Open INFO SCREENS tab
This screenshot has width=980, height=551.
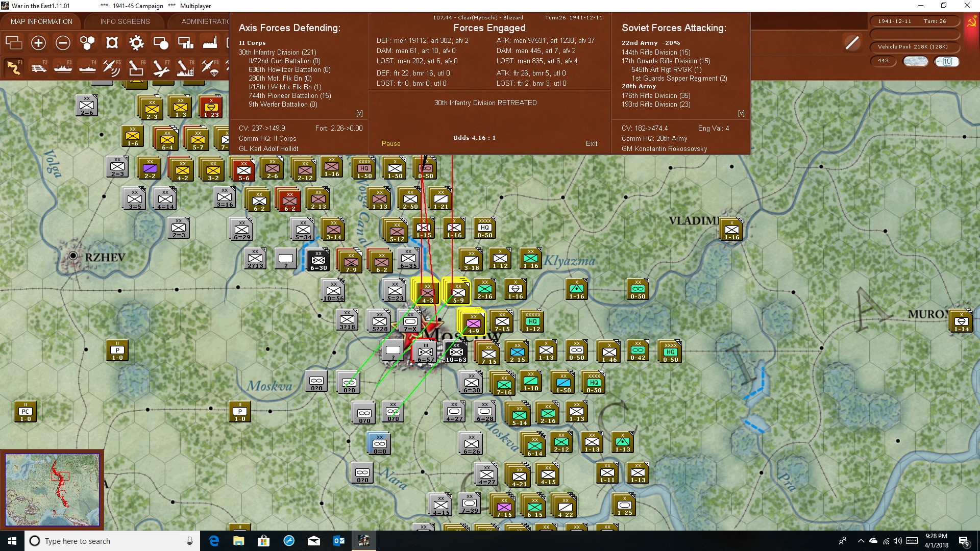(125, 21)
